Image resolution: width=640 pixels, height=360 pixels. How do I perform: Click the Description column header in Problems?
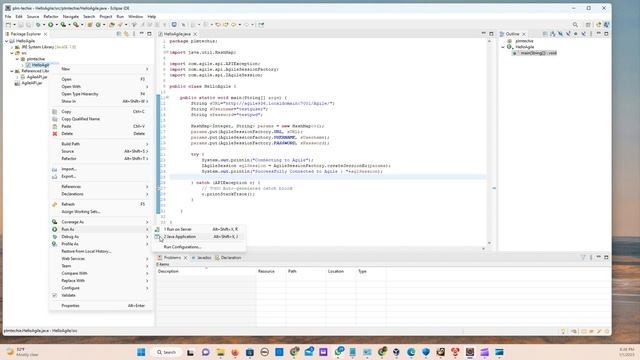click(x=206, y=271)
